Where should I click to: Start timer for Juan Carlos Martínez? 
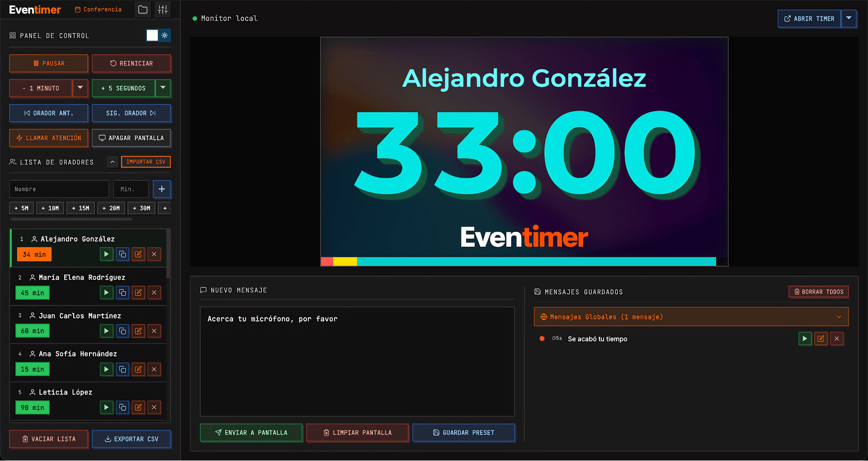(106, 331)
